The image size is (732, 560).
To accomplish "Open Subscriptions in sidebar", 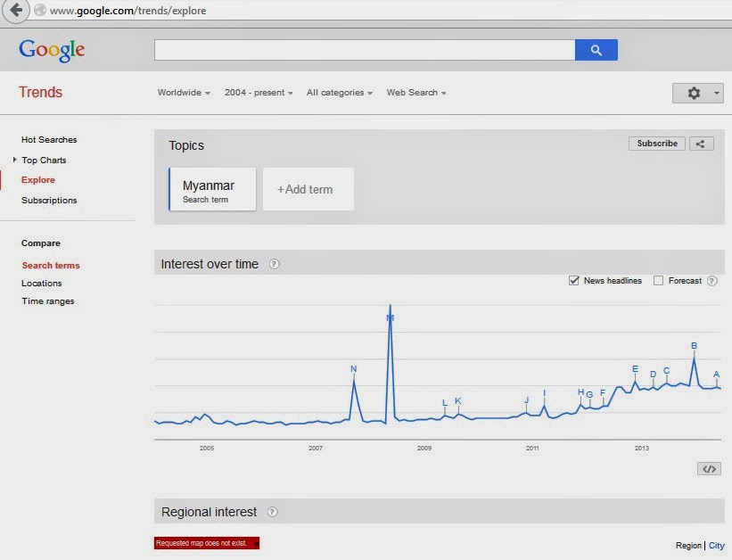I will [49, 201].
